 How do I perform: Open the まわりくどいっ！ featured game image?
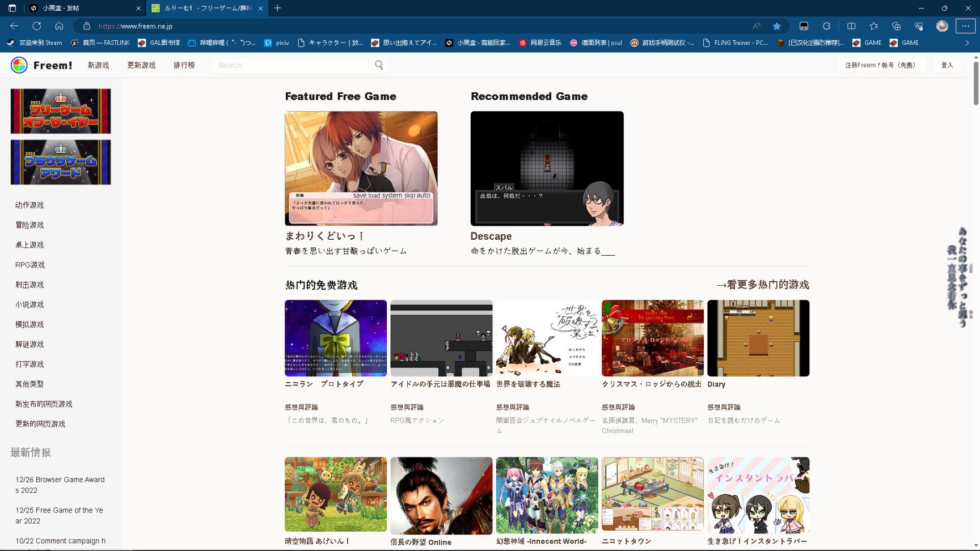(x=361, y=168)
